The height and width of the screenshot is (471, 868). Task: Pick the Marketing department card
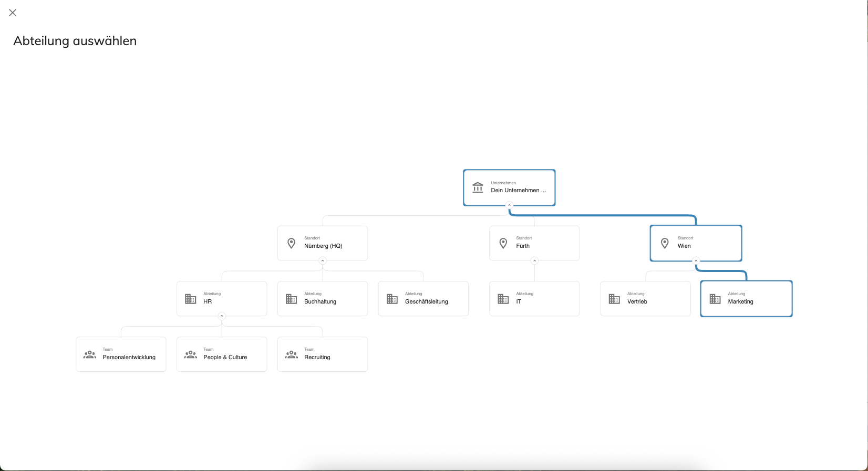click(746, 299)
